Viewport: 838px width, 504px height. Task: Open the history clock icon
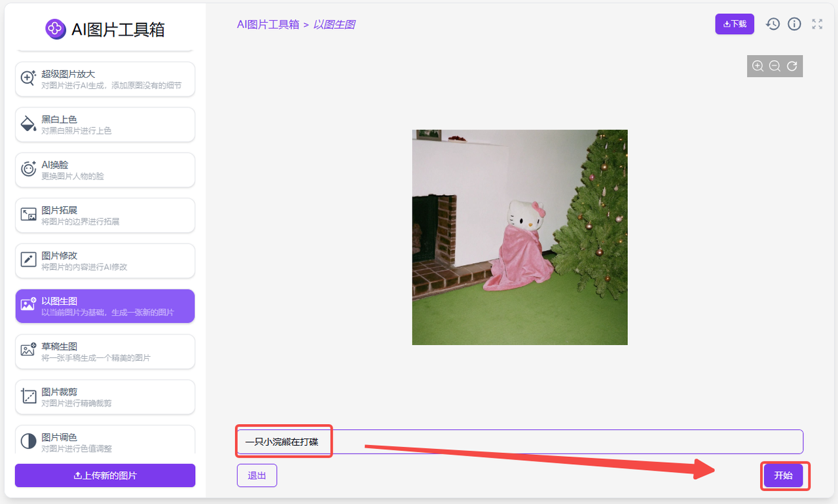[773, 24]
